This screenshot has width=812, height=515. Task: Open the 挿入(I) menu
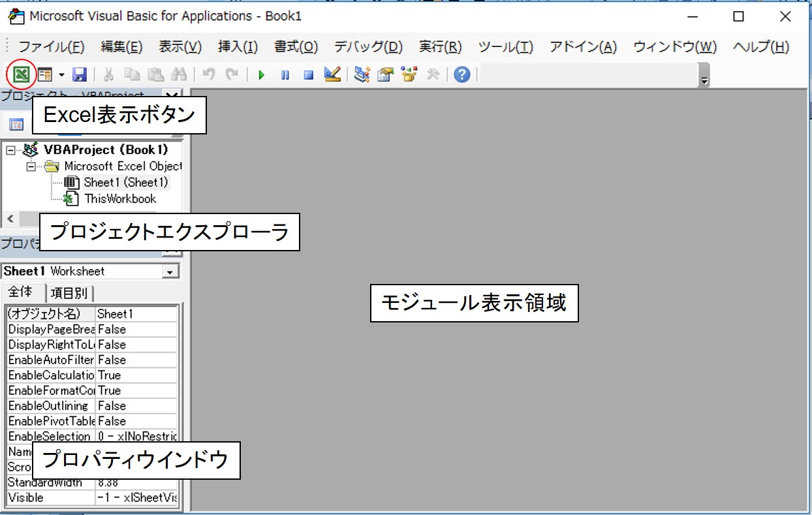click(238, 47)
